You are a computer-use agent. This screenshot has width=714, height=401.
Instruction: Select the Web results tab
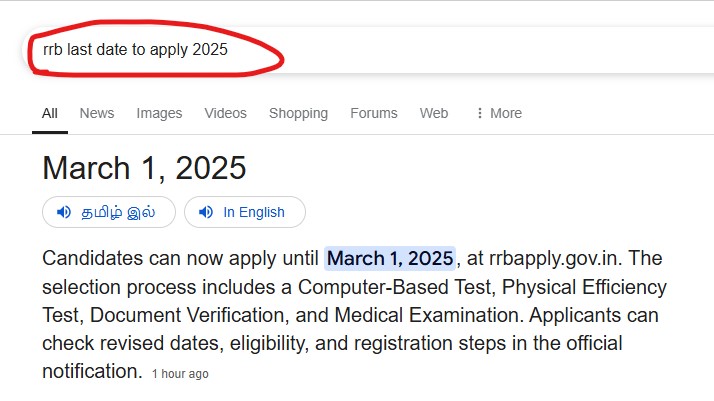click(434, 113)
